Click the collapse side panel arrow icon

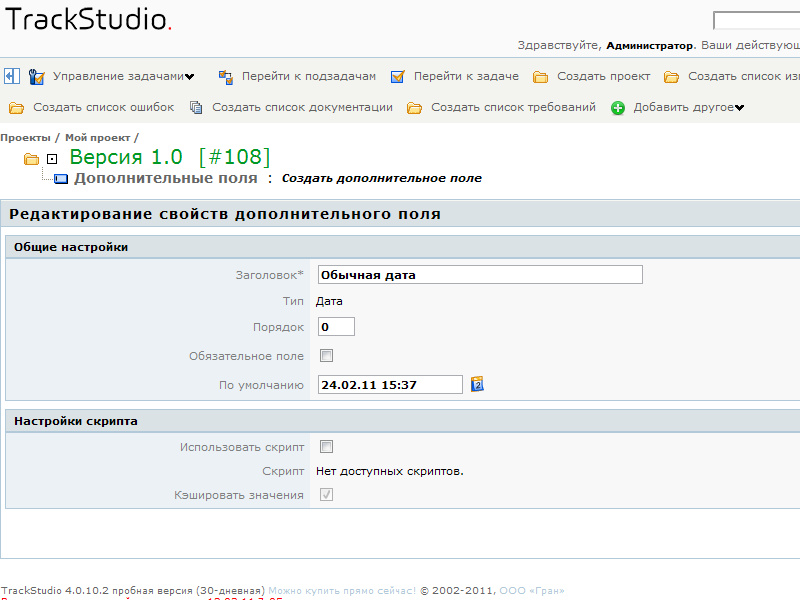(11, 76)
